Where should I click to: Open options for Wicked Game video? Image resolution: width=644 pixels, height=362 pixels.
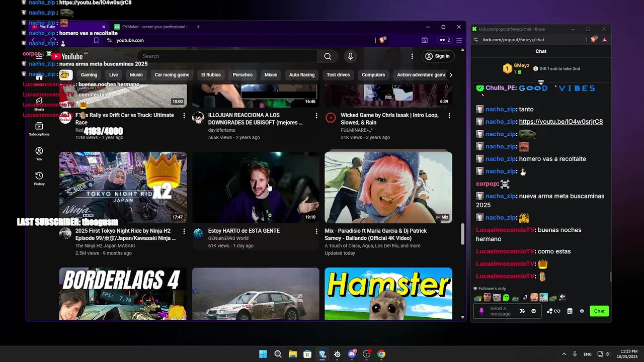click(449, 116)
